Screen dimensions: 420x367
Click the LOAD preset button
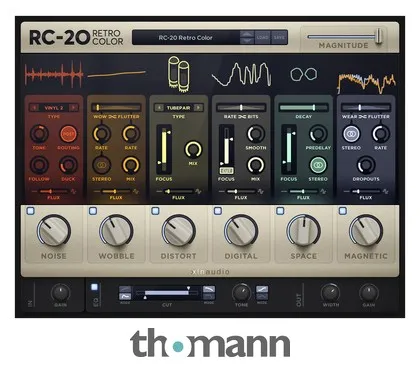(263, 37)
